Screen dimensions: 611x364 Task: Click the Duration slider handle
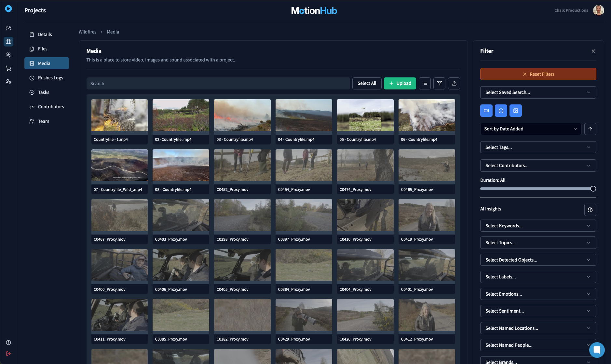coord(593,189)
